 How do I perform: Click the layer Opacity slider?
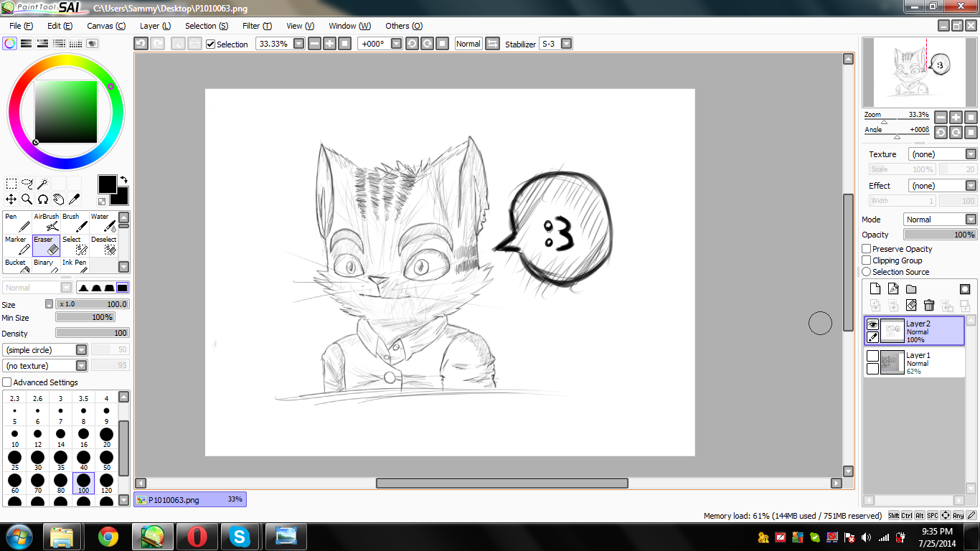pyautogui.click(x=940, y=235)
